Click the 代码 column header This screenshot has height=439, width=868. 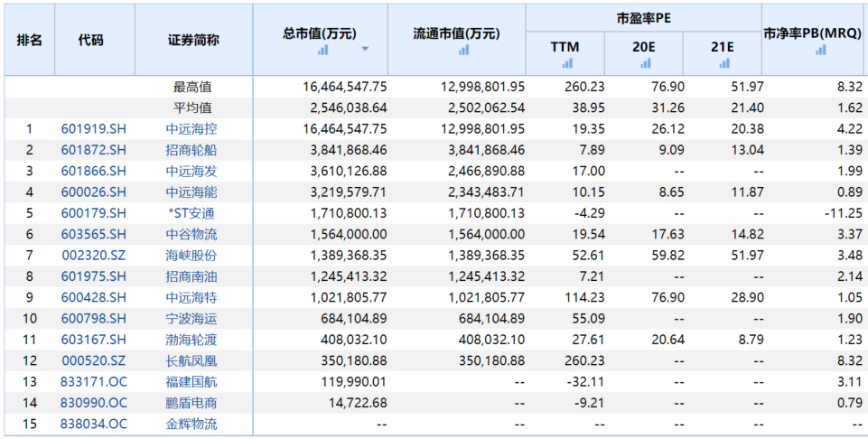(95, 40)
